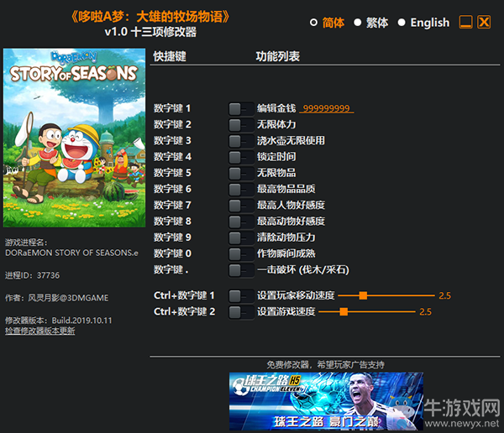504x433 pixels.
Task: Click the process name DORaEMON STORY OF SEASONS.e
Action: coord(71,253)
